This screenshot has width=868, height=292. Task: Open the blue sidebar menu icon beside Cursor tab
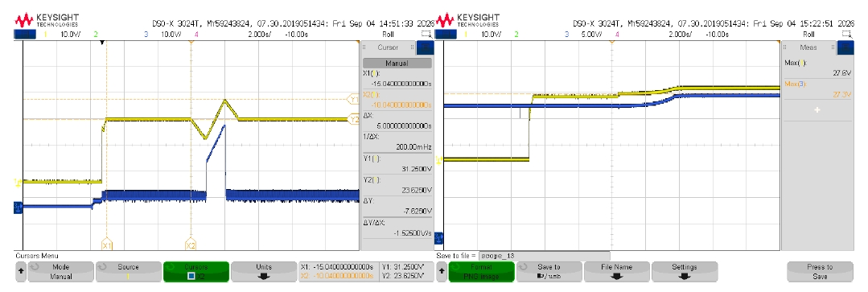point(426,47)
